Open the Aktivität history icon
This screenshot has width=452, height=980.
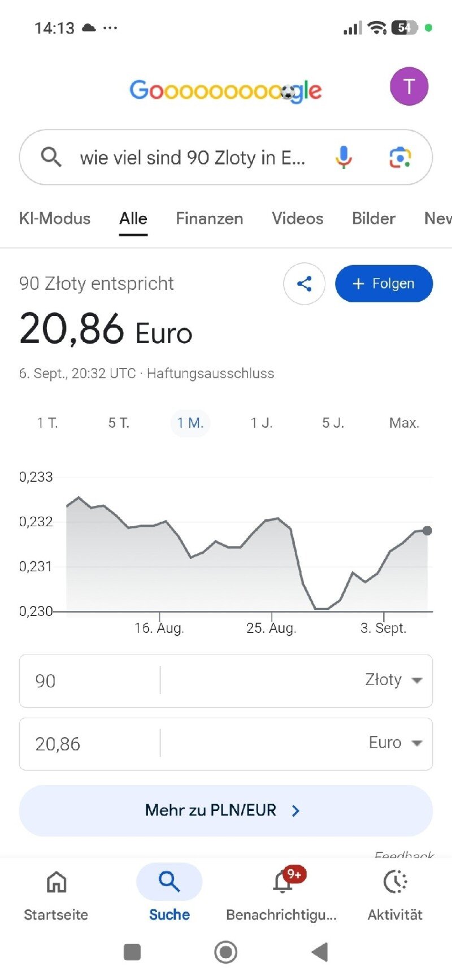(x=395, y=882)
